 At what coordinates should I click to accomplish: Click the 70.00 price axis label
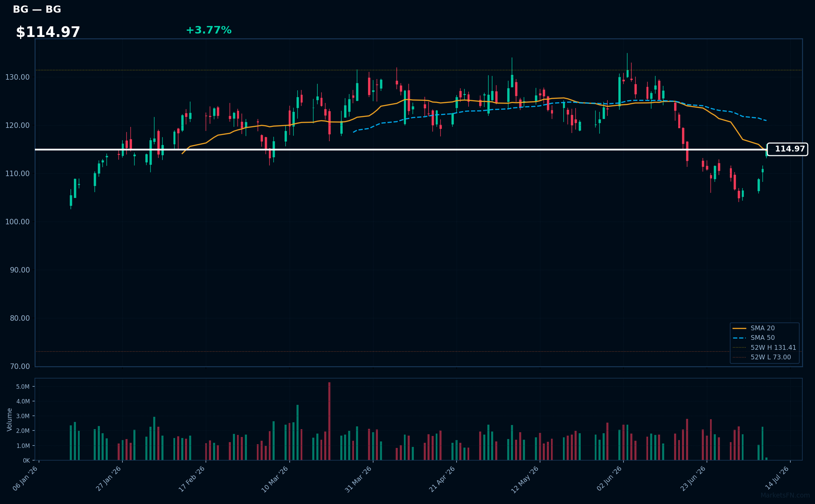20,367
